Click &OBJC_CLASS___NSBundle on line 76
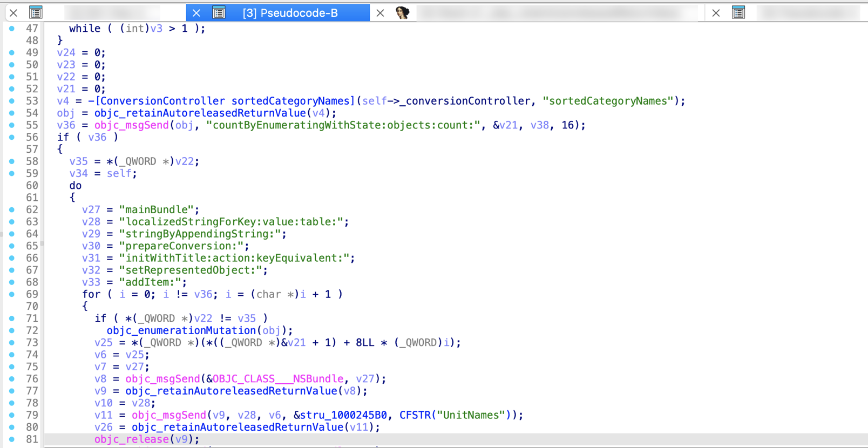The height and width of the screenshot is (448, 868). (275, 379)
